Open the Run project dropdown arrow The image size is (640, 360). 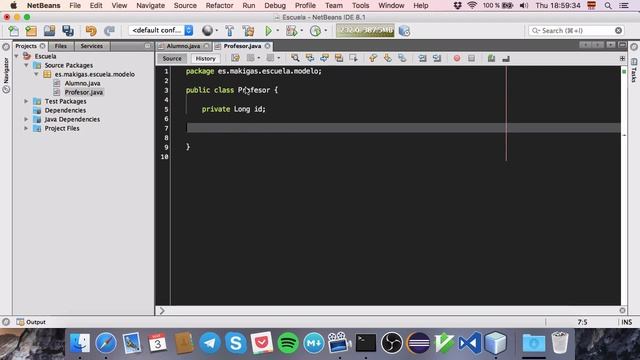click(278, 31)
